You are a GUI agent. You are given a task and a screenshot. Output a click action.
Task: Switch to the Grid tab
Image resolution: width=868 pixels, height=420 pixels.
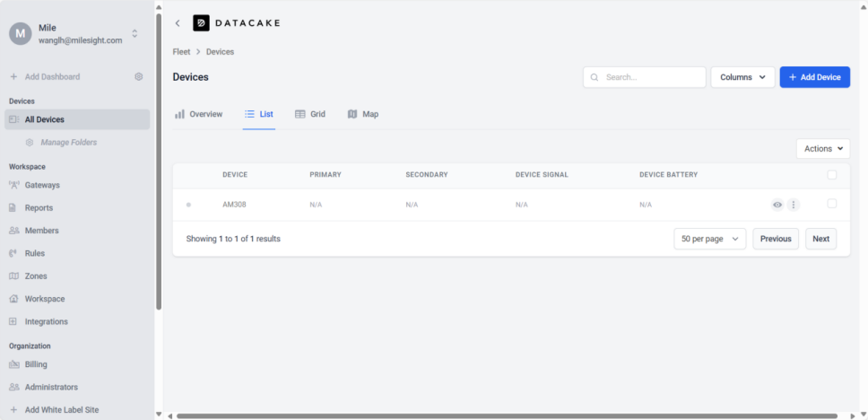pos(310,114)
